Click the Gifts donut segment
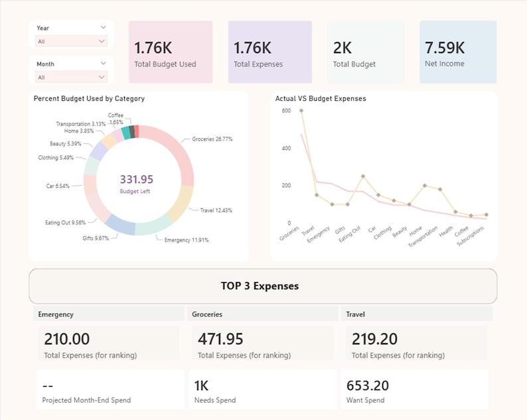The image size is (527, 420). (121, 224)
